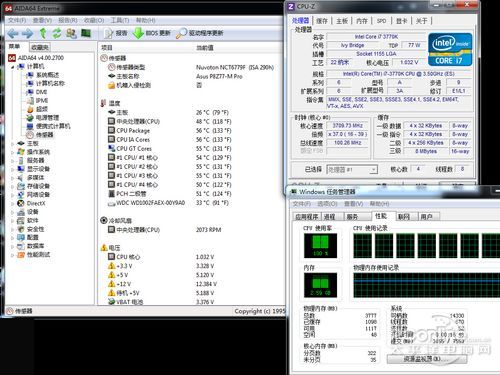
Task: Open AIDA64 文件(F) menu
Action: [x=17, y=21]
